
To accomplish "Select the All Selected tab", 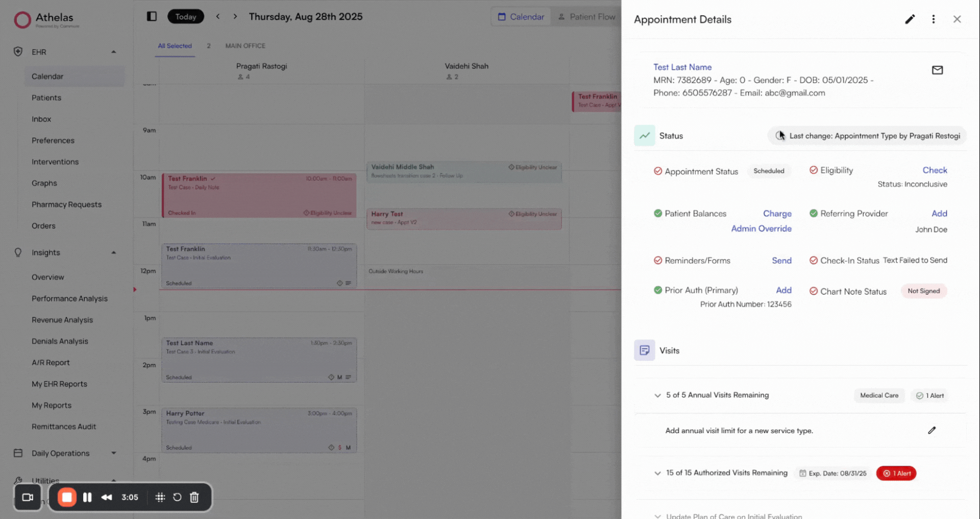I will point(175,46).
